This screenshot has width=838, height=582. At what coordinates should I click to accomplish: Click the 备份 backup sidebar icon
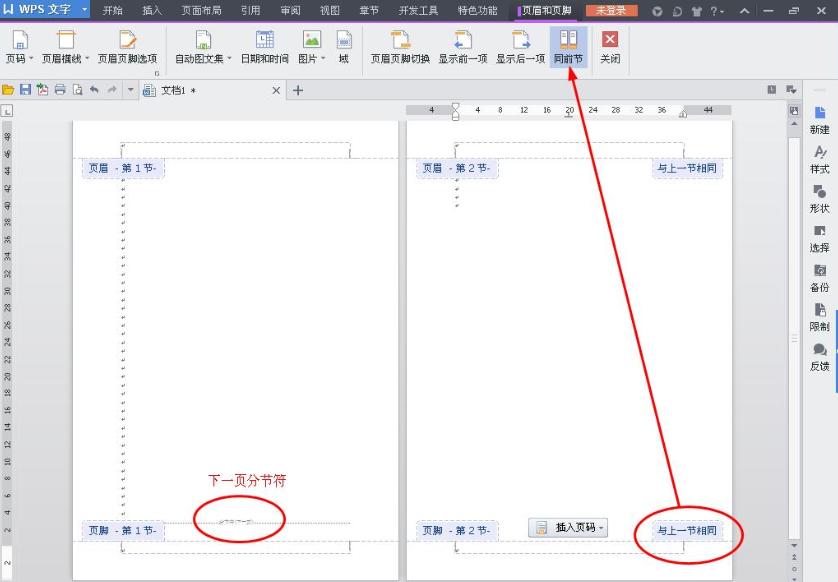819,277
